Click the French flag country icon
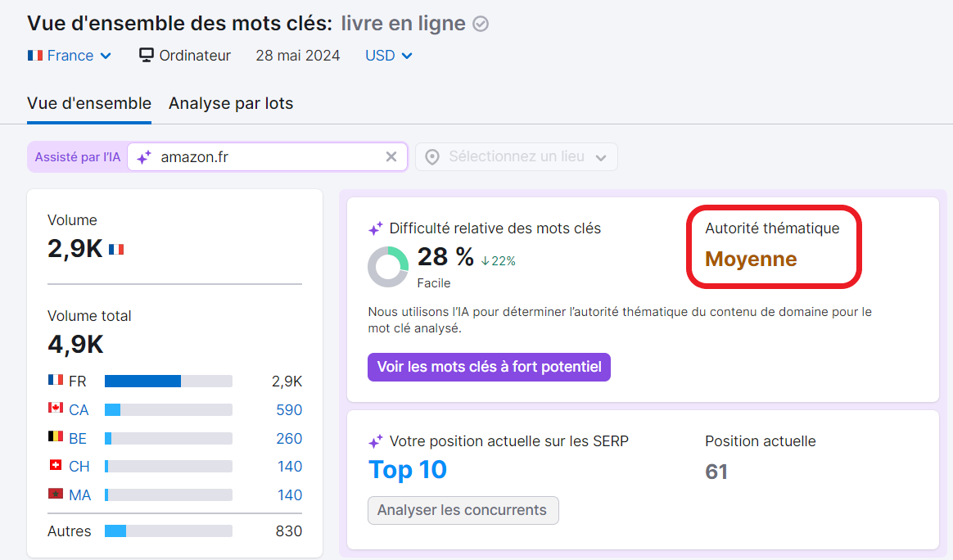 [34, 56]
